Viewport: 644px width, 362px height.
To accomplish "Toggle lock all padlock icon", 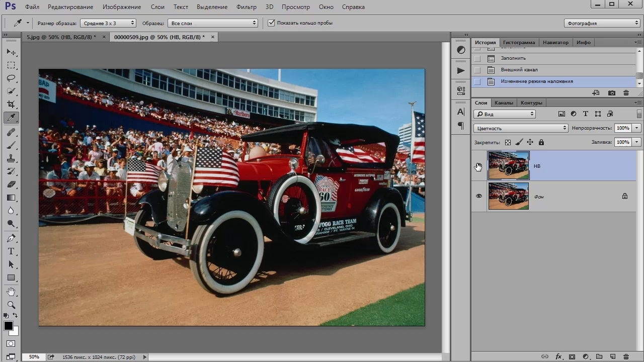I will coord(541,142).
